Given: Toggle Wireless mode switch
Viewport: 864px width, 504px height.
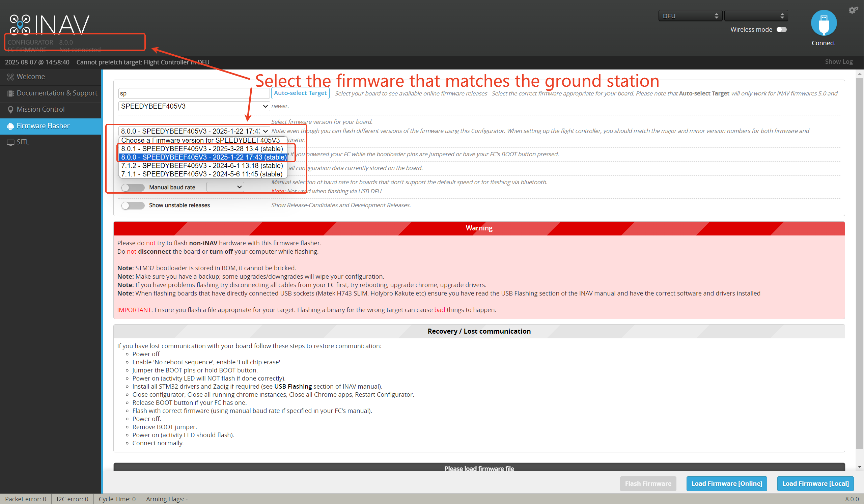Looking at the screenshot, I should tap(781, 29).
